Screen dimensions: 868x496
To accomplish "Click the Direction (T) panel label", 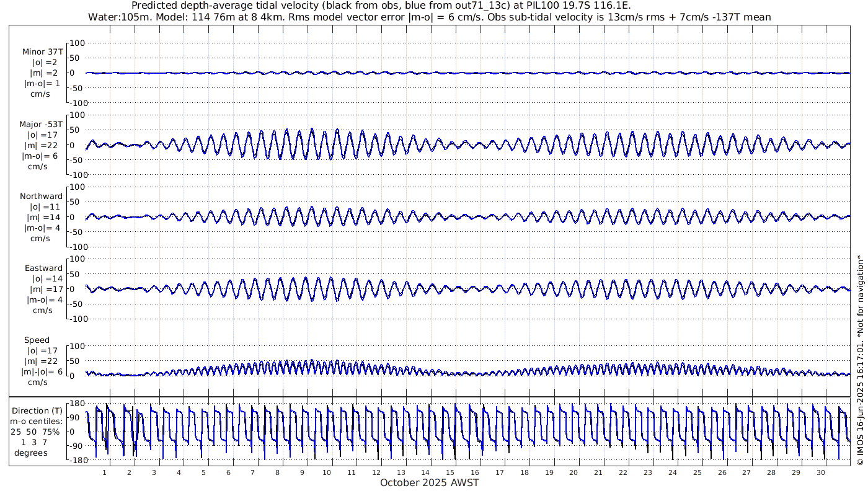I will pos(38,410).
